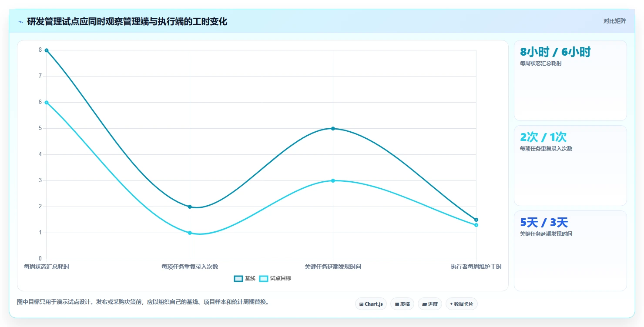The height and width of the screenshot is (327, 644).
Task: Click the 5天 / 3天 card value
Action: point(544,223)
